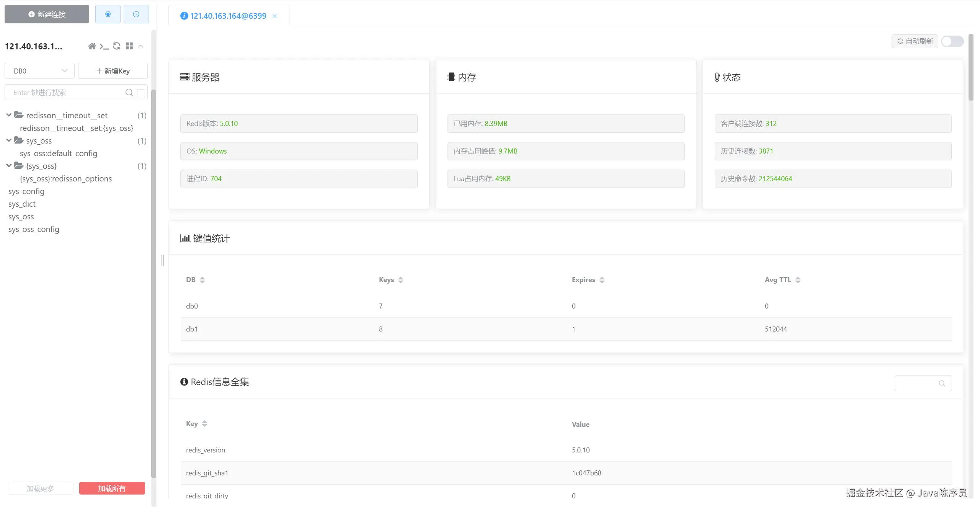Open the Redis console terminal icon
The image size is (980, 511).
tap(104, 46)
